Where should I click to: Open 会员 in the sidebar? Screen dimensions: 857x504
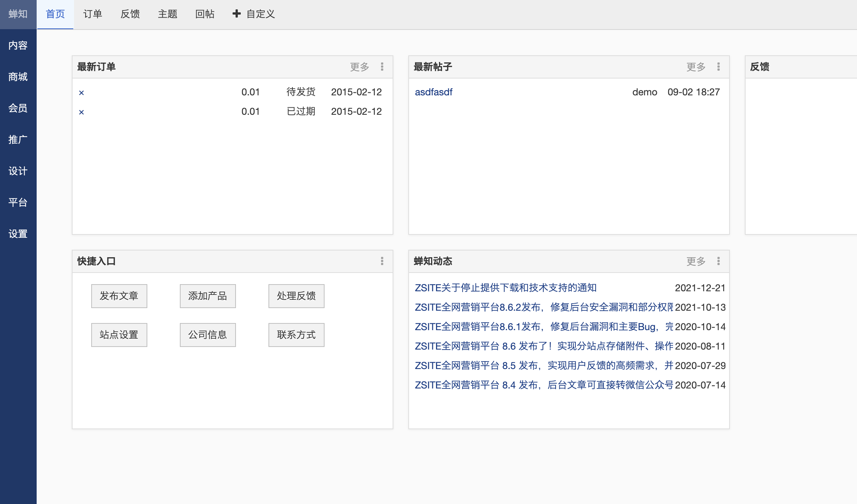(x=18, y=108)
